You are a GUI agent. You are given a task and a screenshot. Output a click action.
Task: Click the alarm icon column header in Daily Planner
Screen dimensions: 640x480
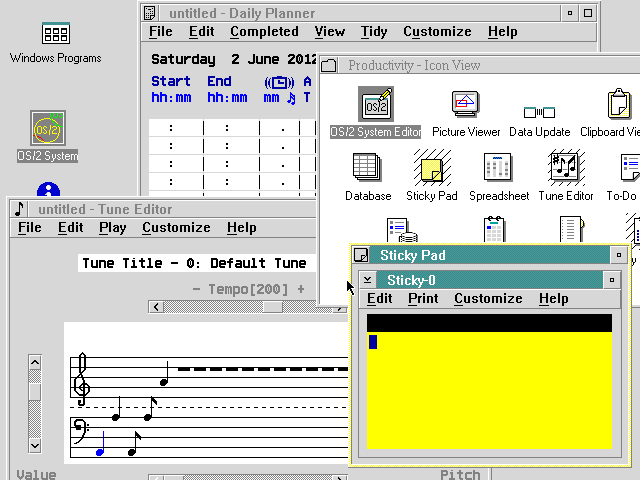coord(279,82)
